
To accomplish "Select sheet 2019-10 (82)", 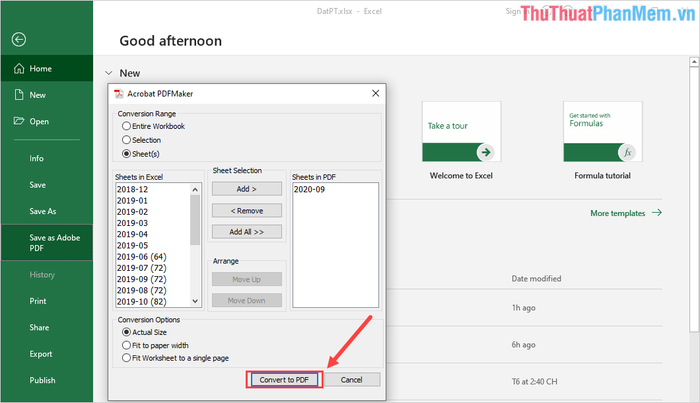I will click(x=153, y=302).
